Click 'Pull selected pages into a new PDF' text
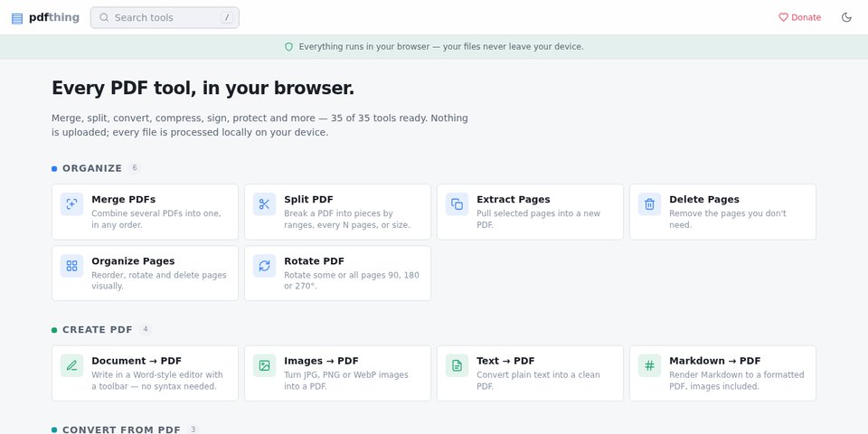This screenshot has width=868, height=434. pos(538,219)
